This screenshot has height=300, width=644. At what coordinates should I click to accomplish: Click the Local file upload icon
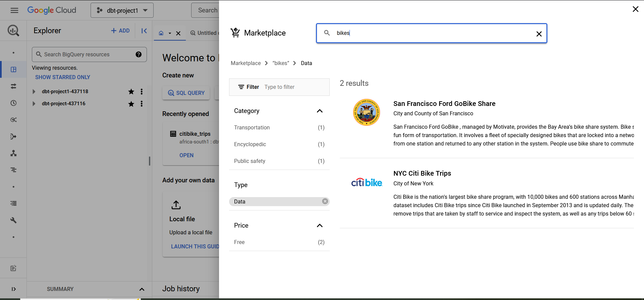pyautogui.click(x=176, y=204)
